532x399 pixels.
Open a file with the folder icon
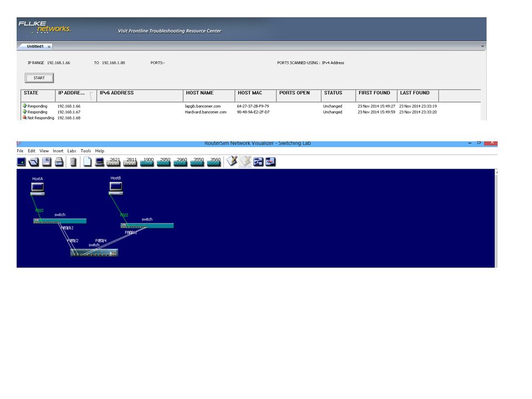coord(34,162)
